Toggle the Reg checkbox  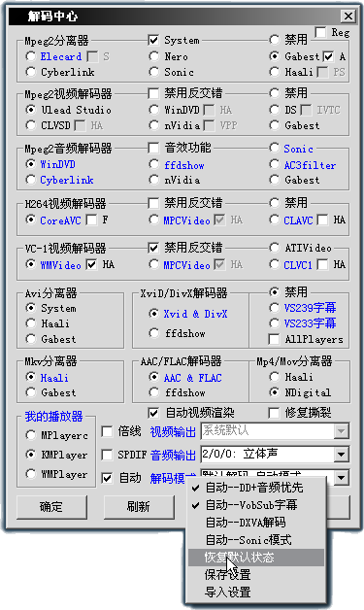click(x=320, y=32)
